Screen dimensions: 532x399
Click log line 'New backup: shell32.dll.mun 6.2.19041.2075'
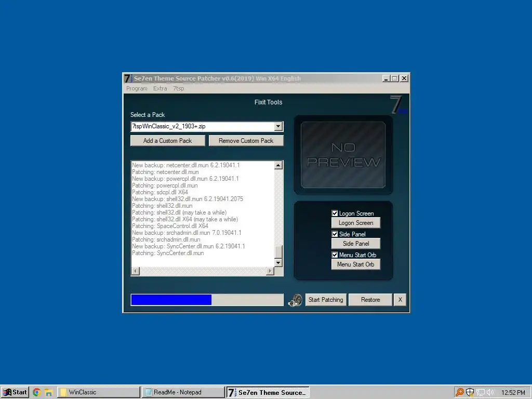coord(188,199)
